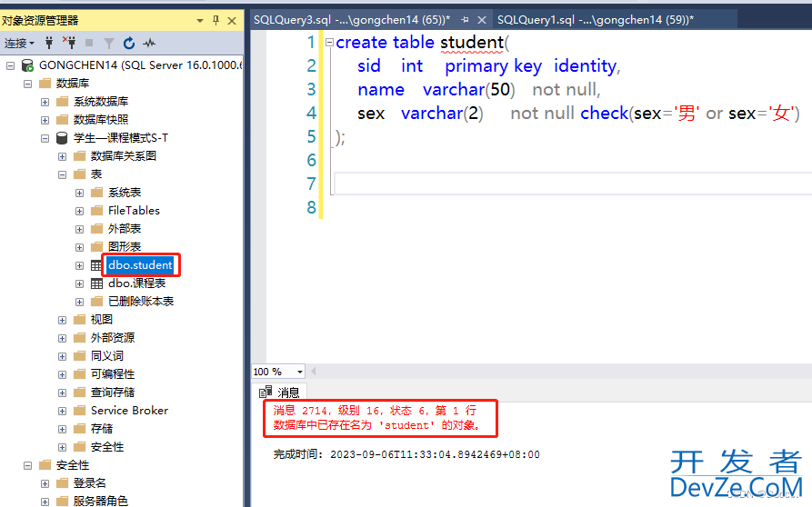Expand the dbo.student table node
Image resolution: width=812 pixels, height=507 pixels.
pos(80,265)
